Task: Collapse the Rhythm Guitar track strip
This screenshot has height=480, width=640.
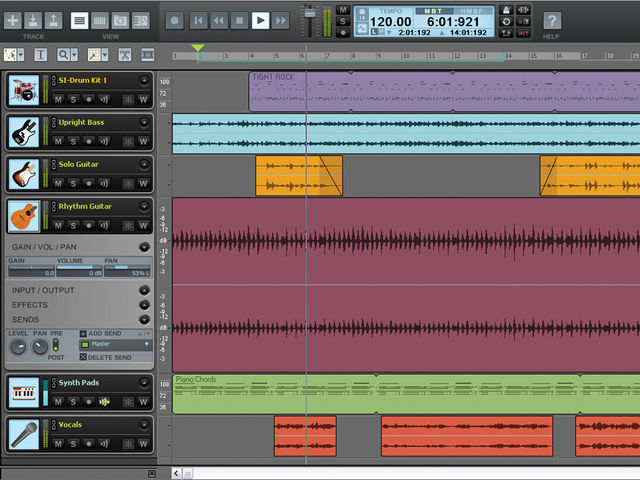Action: 144,207
